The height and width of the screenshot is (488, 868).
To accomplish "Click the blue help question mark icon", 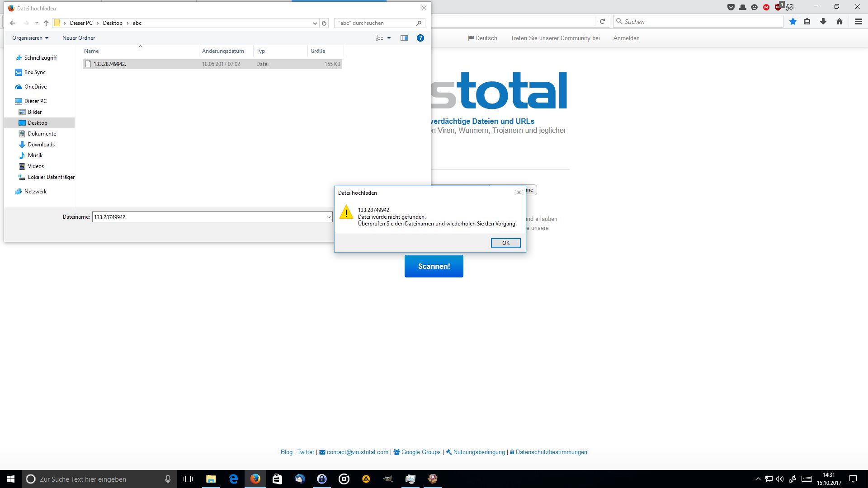I will click(420, 38).
